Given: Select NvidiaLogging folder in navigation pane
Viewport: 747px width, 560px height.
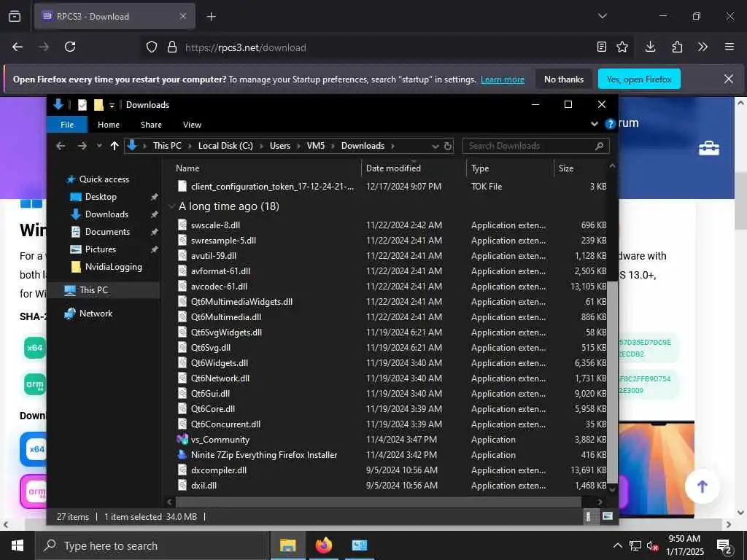Looking at the screenshot, I should click(113, 267).
